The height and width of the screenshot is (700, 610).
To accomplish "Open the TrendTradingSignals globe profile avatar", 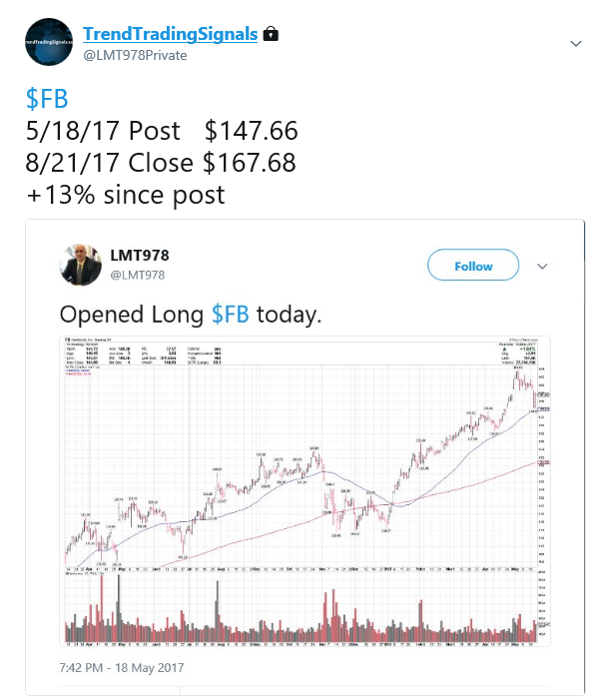I will click(x=49, y=42).
